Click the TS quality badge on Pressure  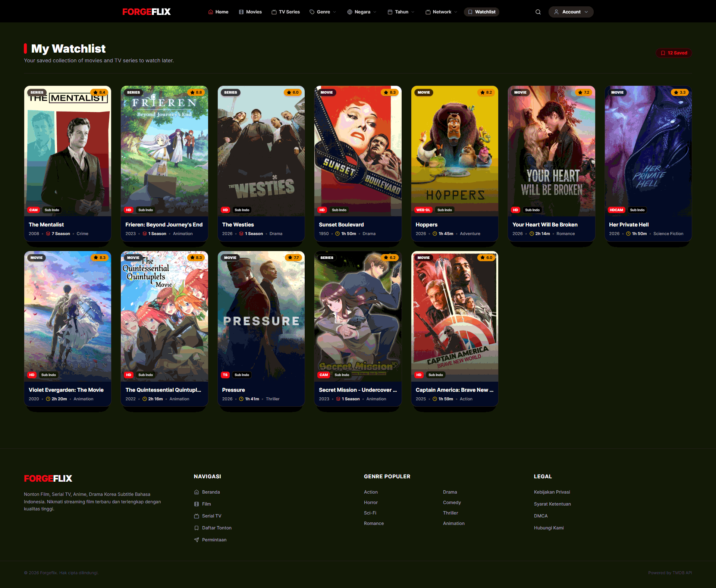225,375
